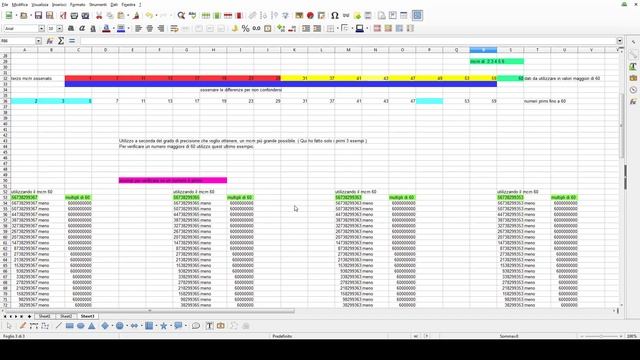Click the Export as PDF icon
Viewport: 640px width, 360px height.
tap(63, 16)
